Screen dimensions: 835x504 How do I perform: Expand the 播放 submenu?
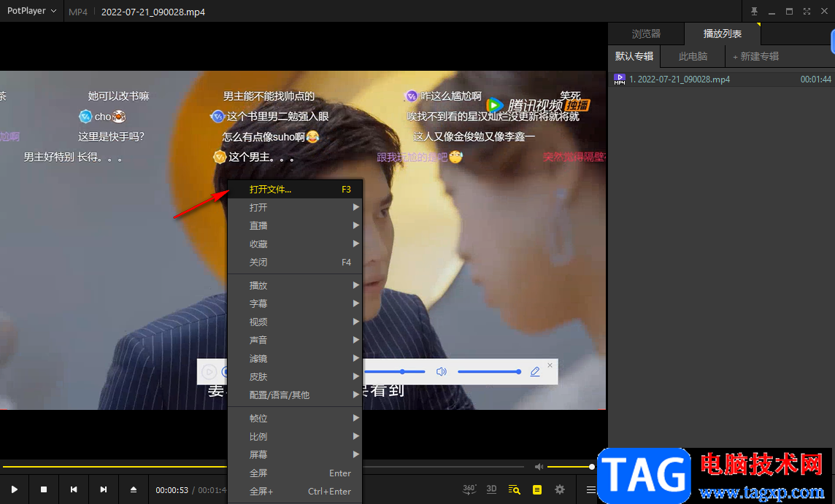295,285
